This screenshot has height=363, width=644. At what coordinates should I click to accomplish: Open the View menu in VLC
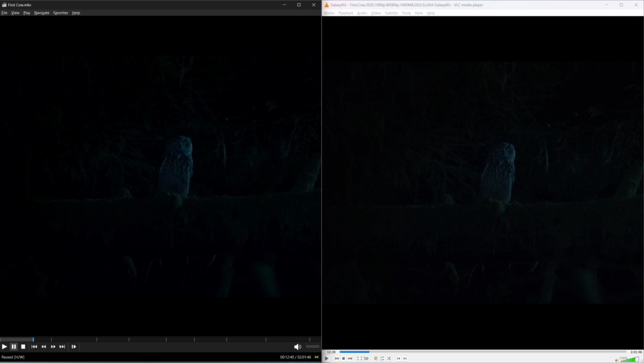click(418, 13)
